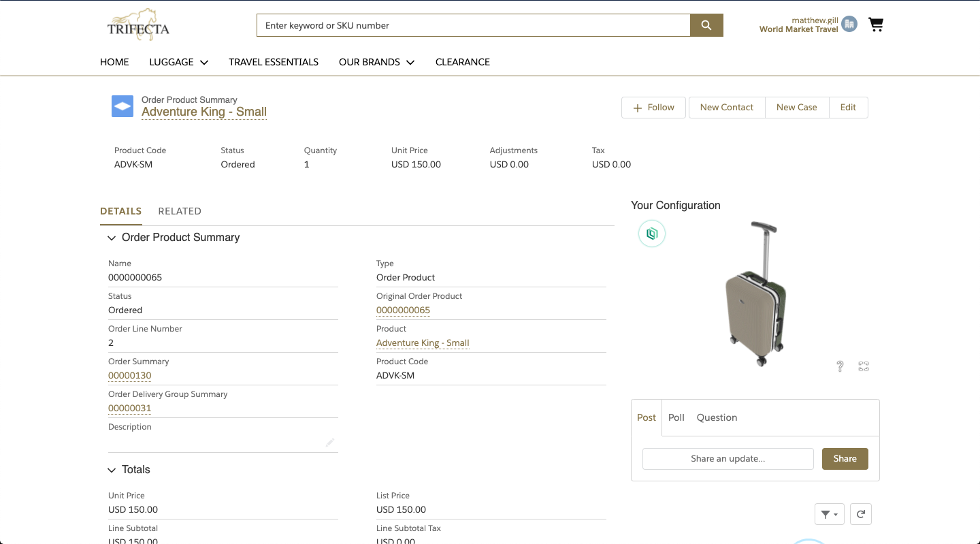Select the Poll tab
The image size is (980, 544).
point(676,417)
